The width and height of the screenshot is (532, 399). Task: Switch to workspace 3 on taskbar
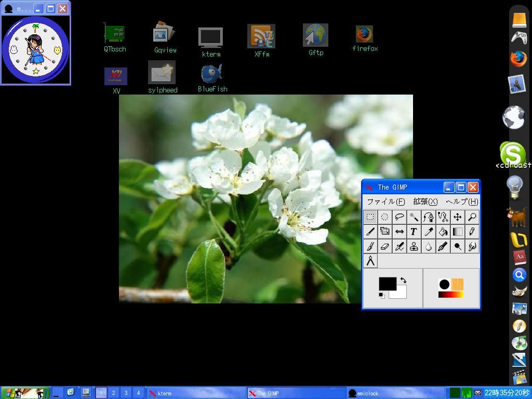[x=126, y=393]
